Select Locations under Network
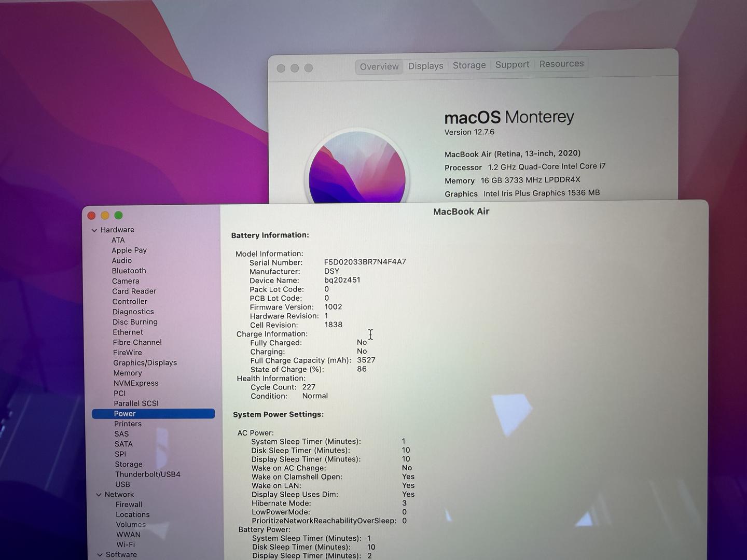The height and width of the screenshot is (560, 747). point(133,514)
